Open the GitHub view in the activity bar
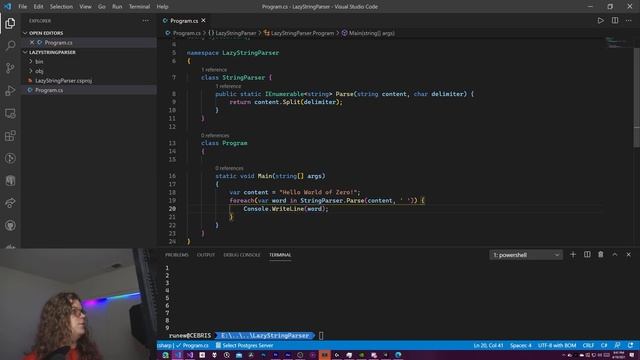 (x=10, y=225)
